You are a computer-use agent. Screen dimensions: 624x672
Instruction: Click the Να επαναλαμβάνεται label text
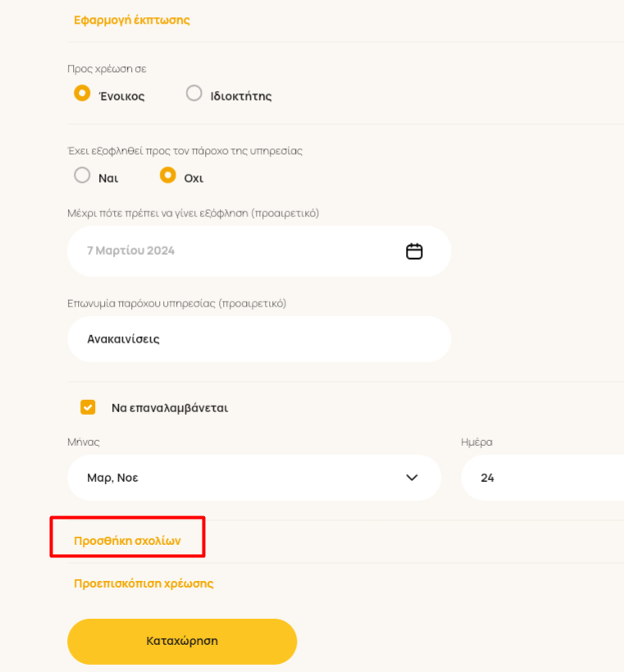[170, 407]
